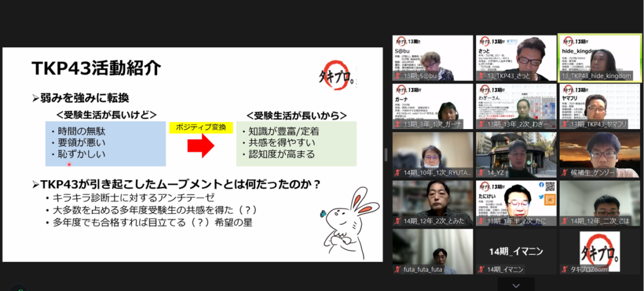Click muted mic icon on タキプロZoom tile
The width and height of the screenshot is (644, 291).
point(563,270)
